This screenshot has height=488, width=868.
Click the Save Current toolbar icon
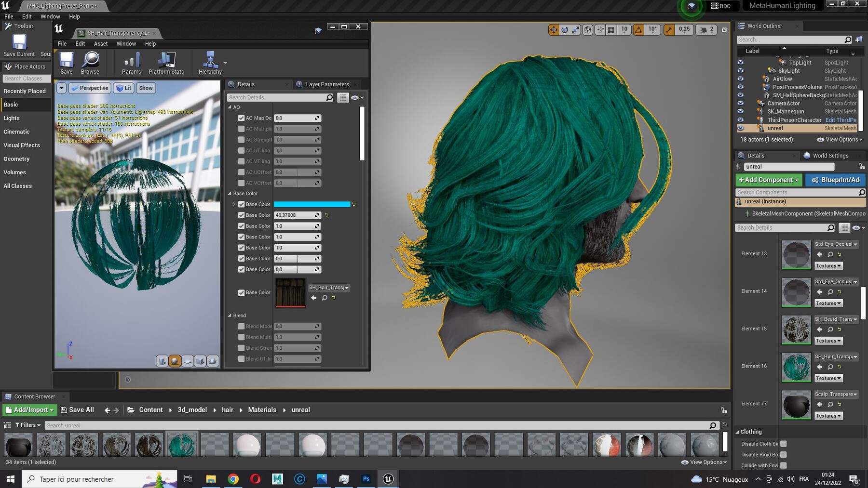pos(19,46)
